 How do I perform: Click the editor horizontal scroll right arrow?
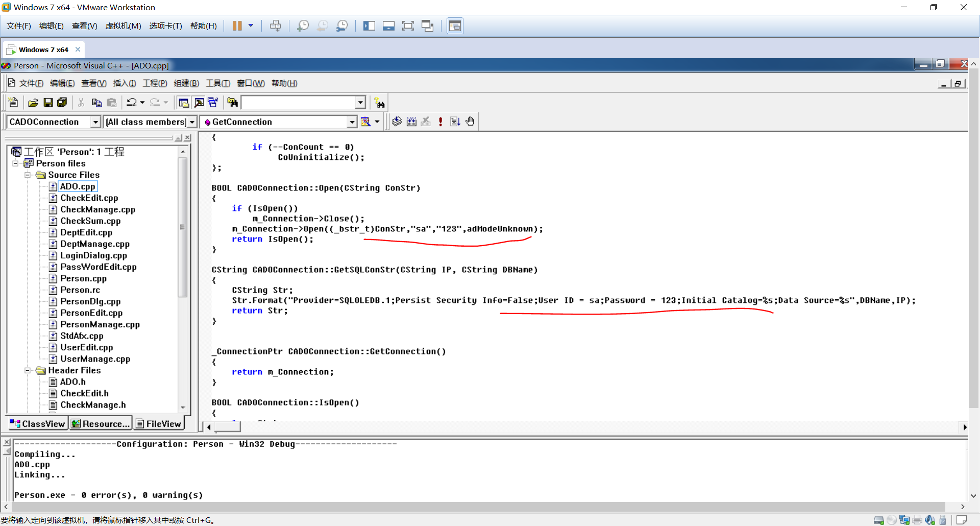coord(964,427)
